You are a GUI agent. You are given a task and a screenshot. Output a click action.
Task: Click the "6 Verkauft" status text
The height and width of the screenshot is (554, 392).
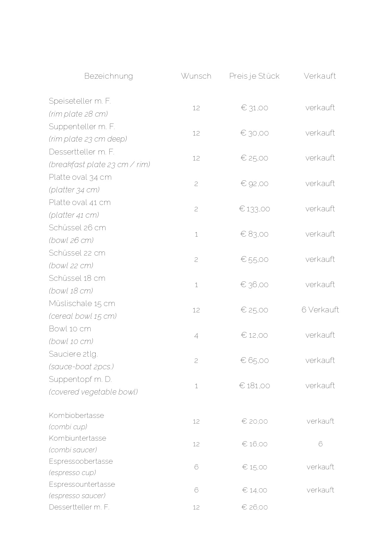(x=320, y=310)
